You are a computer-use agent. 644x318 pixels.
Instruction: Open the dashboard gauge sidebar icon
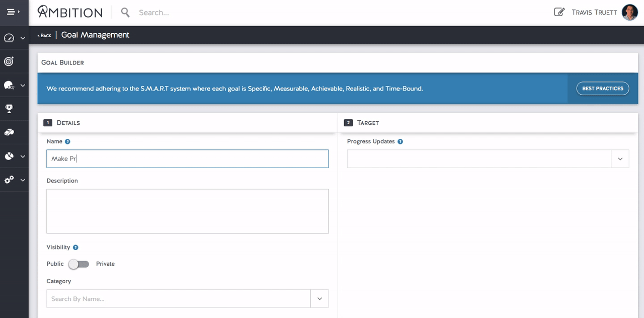pos(9,38)
